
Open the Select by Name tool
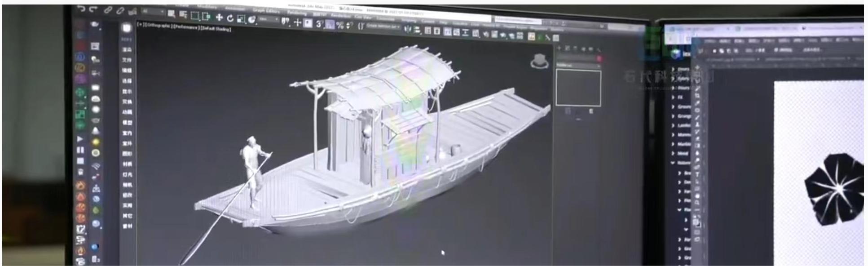(x=183, y=14)
